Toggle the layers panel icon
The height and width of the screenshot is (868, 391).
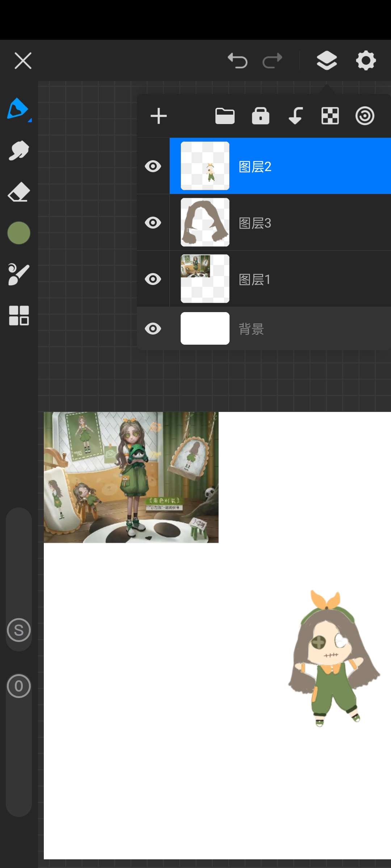click(327, 60)
